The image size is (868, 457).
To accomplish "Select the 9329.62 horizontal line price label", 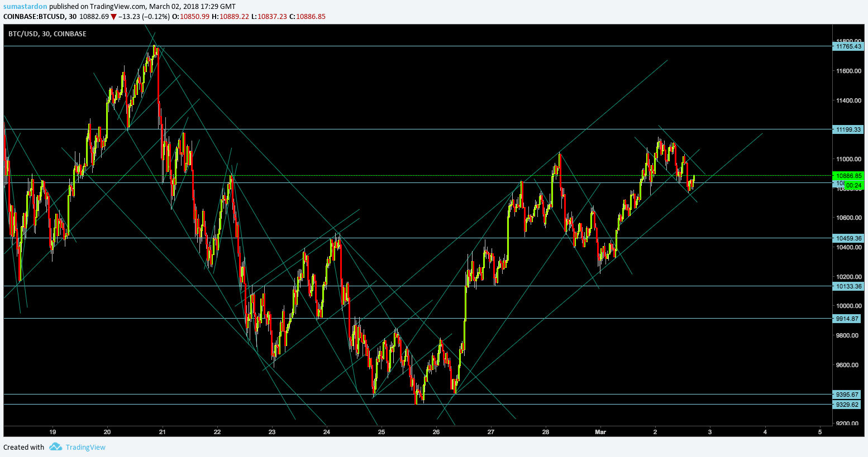I will (x=848, y=405).
